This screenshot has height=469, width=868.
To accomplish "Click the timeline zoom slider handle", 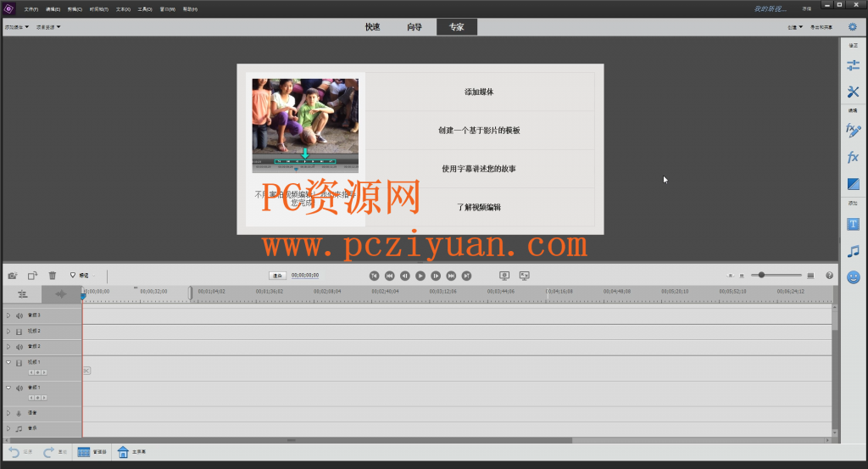I will click(762, 275).
